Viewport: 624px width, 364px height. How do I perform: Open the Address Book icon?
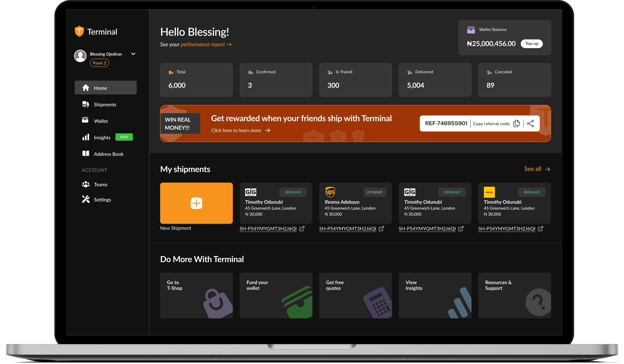click(85, 154)
